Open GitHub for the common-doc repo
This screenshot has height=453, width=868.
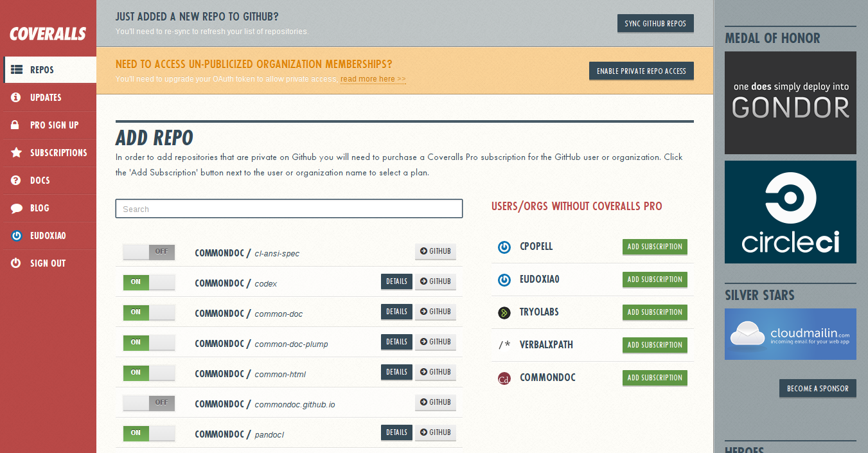[x=436, y=312]
